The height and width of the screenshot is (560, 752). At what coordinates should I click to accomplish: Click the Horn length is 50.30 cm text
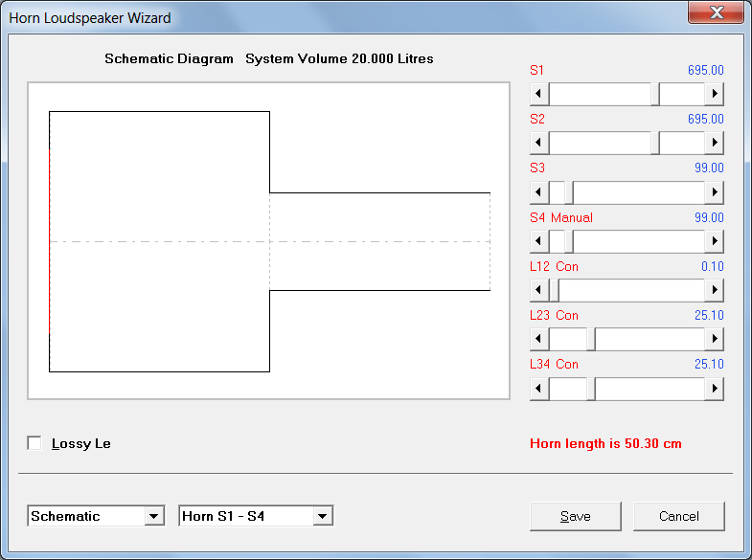(605, 443)
